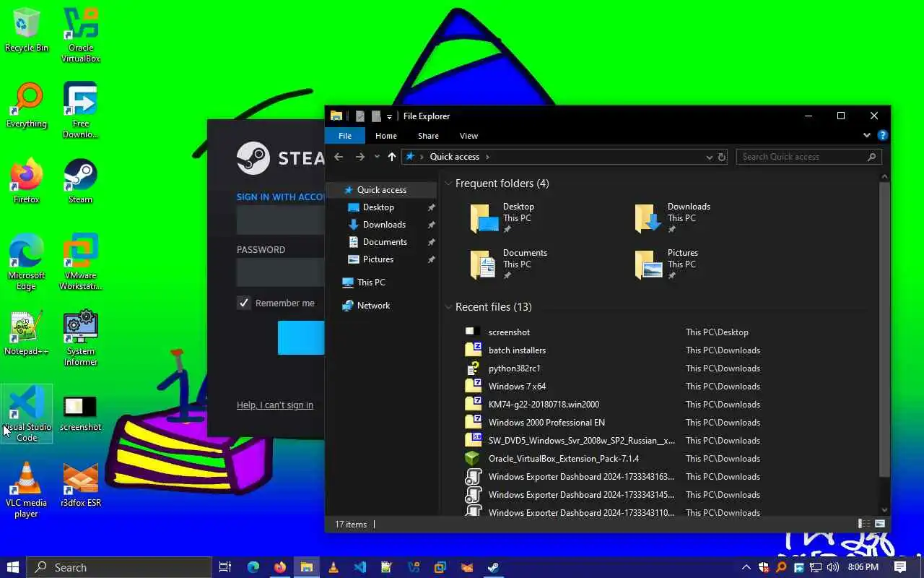Viewport: 924px width, 578px height.
Task: Open the notification center icon
Action: pos(900,567)
